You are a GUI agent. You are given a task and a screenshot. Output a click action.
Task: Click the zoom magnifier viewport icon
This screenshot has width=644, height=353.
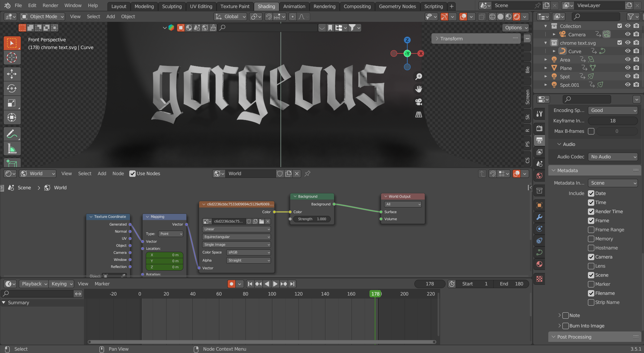tap(418, 77)
